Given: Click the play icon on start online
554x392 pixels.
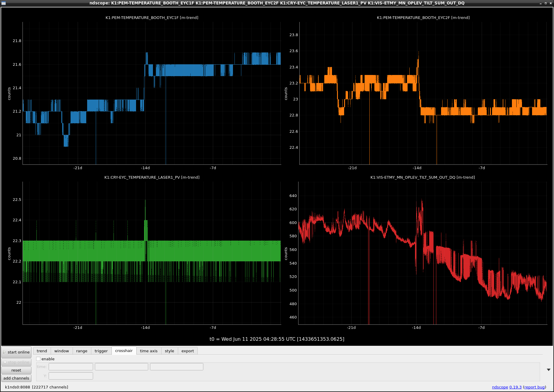Looking at the screenshot, I should tap(5, 352).
